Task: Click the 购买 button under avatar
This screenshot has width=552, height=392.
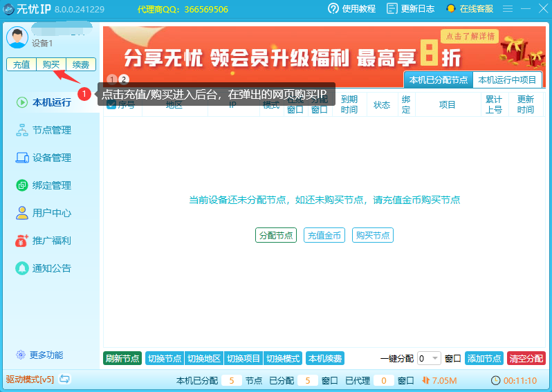Action: pos(51,64)
